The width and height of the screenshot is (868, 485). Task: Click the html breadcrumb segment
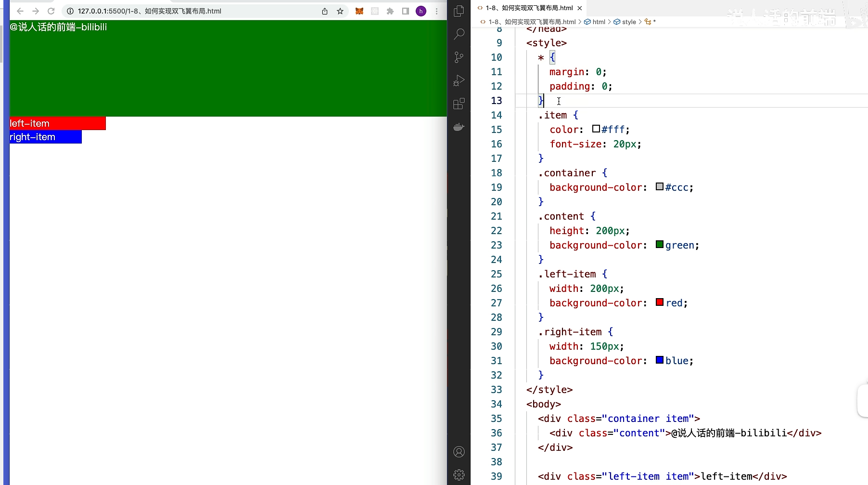(x=599, y=22)
